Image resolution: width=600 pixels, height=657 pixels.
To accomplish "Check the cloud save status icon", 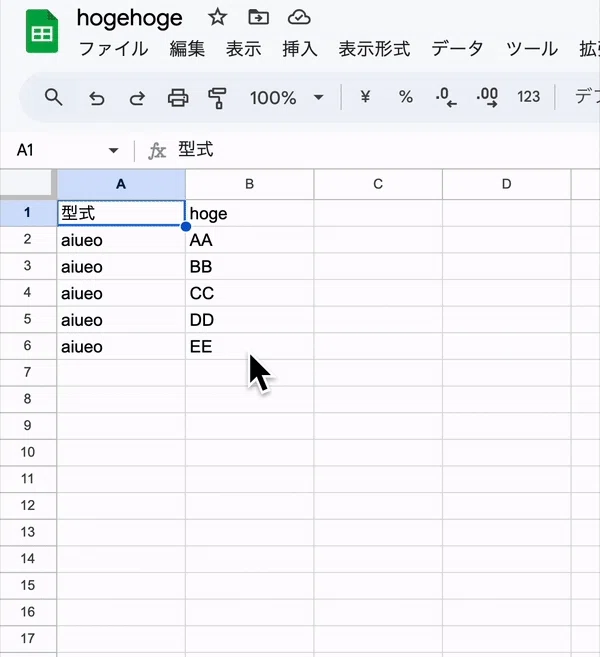I will 299,18.
